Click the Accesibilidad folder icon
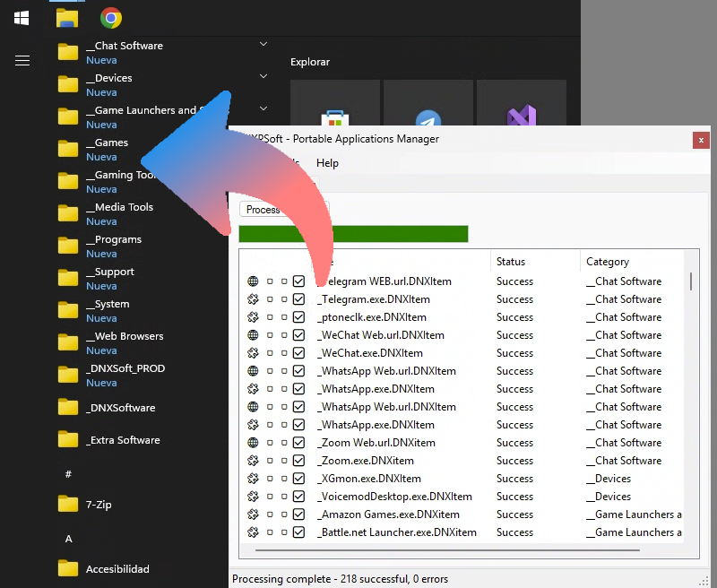 click(68, 569)
